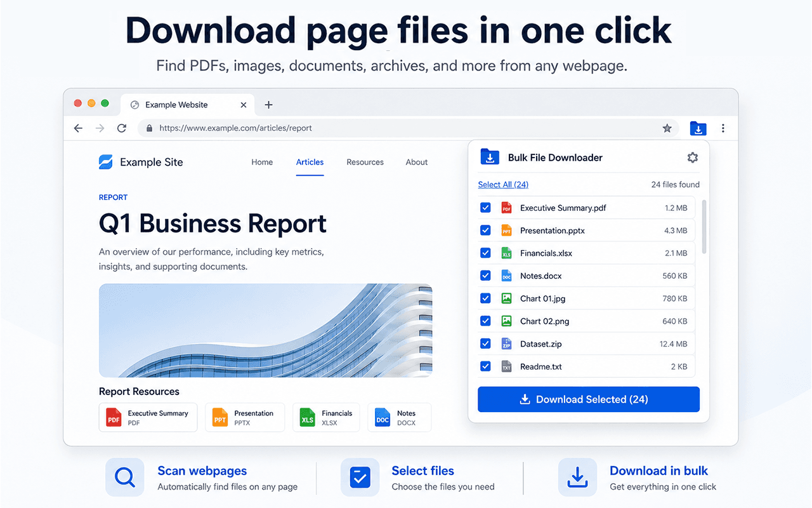Open the popup settings gear
Image resolution: width=812 pixels, height=508 pixels.
point(692,157)
